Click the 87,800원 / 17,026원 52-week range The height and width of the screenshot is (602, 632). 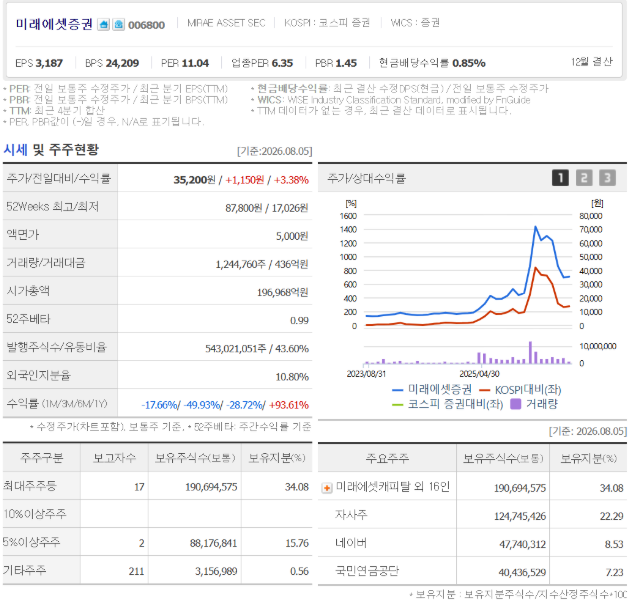click(266, 208)
